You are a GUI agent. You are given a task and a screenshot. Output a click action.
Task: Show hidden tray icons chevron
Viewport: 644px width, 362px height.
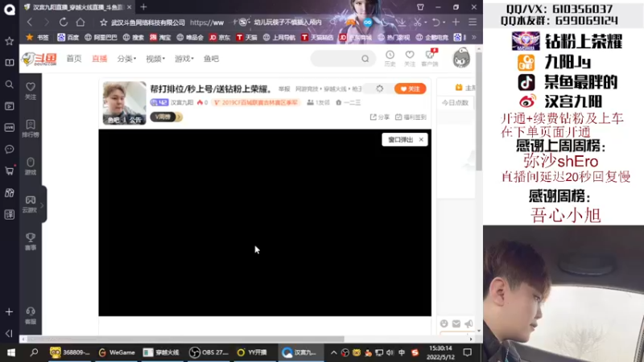[333, 352]
